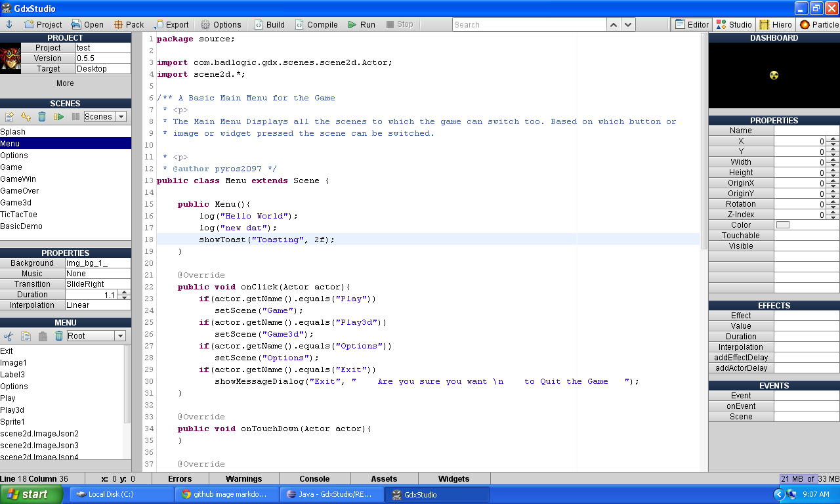This screenshot has width=840, height=504.
Task: Click the Open toolbar button
Action: pyautogui.click(x=87, y=24)
